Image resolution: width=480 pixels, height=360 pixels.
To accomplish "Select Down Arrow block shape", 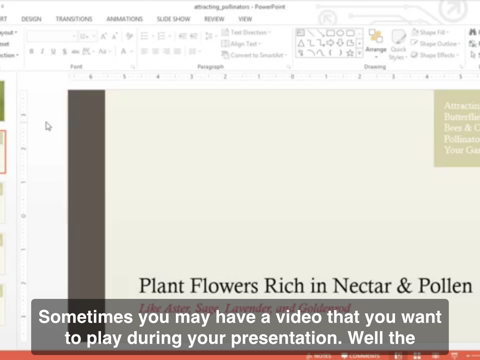I will (x=340, y=43).
